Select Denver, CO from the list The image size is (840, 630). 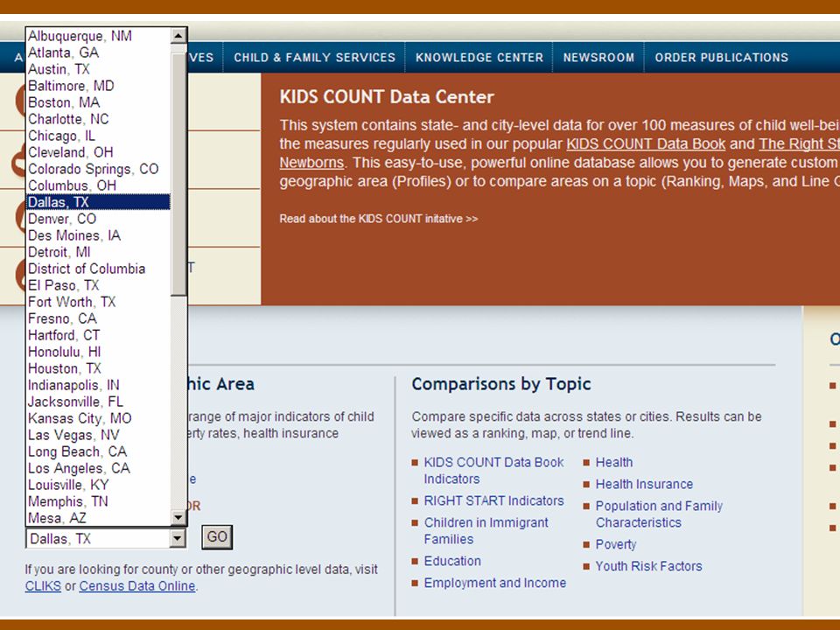pyautogui.click(x=99, y=219)
